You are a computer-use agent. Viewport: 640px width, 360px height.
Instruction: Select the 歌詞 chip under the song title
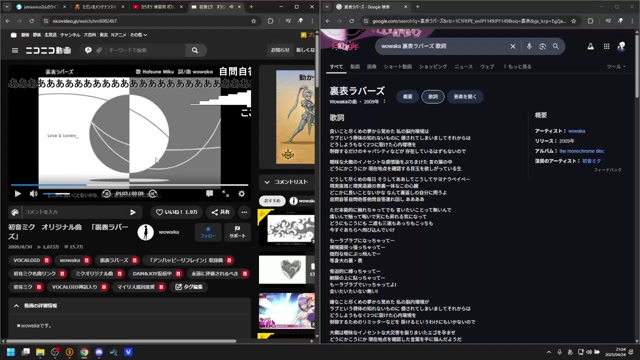(433, 97)
